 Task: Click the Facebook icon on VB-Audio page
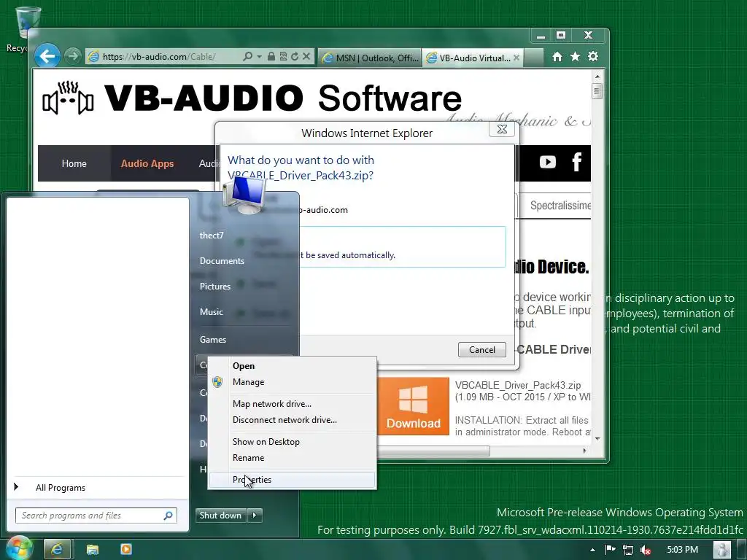(x=576, y=163)
